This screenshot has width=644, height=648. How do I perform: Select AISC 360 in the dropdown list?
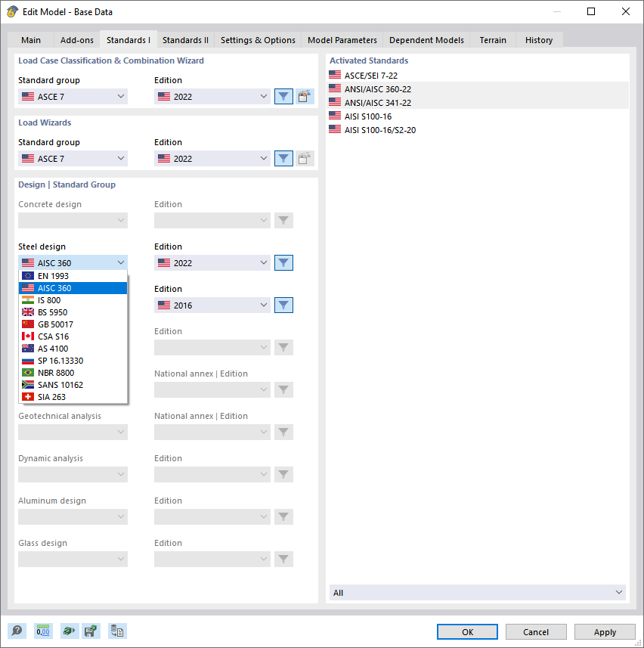click(x=73, y=288)
